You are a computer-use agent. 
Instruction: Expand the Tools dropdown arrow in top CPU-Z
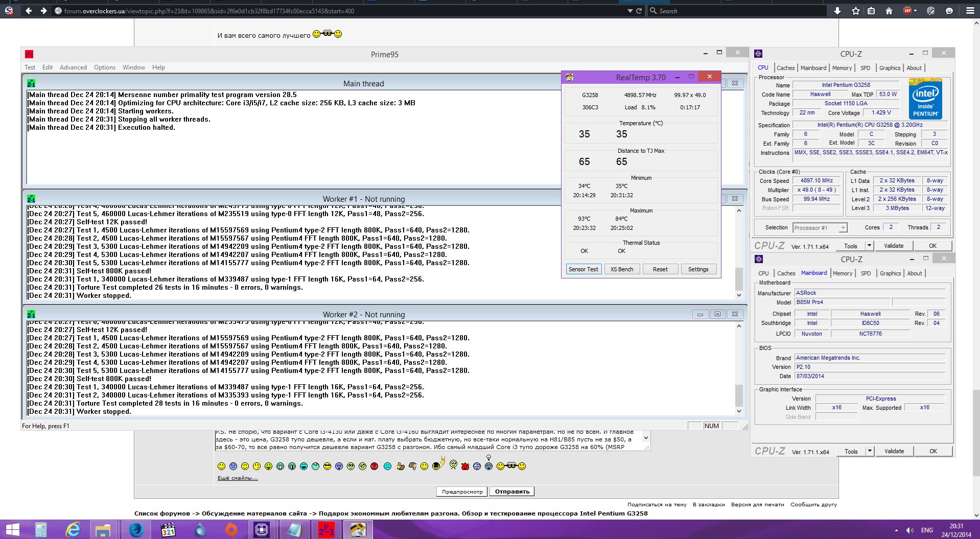point(869,246)
